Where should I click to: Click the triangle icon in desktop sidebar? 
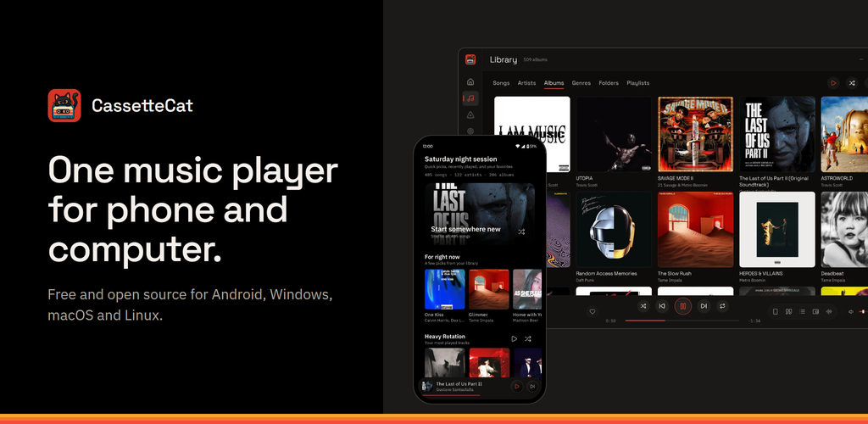pyautogui.click(x=470, y=115)
